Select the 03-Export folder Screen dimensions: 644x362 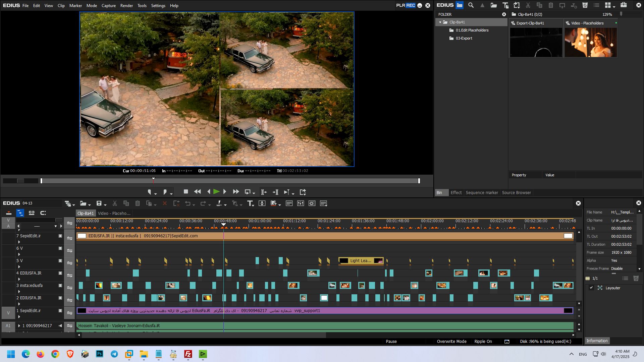pyautogui.click(x=464, y=38)
